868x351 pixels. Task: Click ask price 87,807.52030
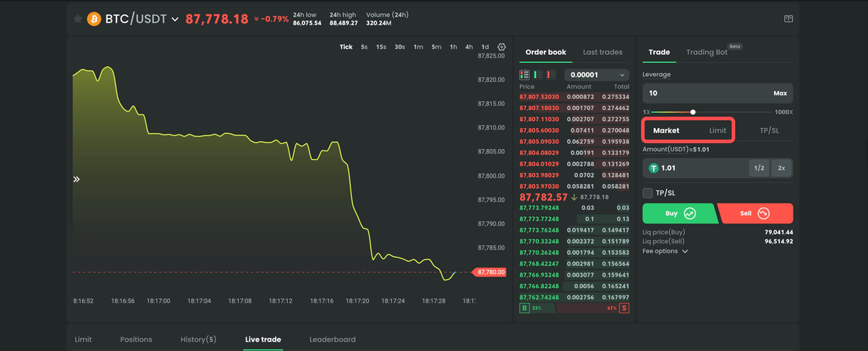pos(540,96)
